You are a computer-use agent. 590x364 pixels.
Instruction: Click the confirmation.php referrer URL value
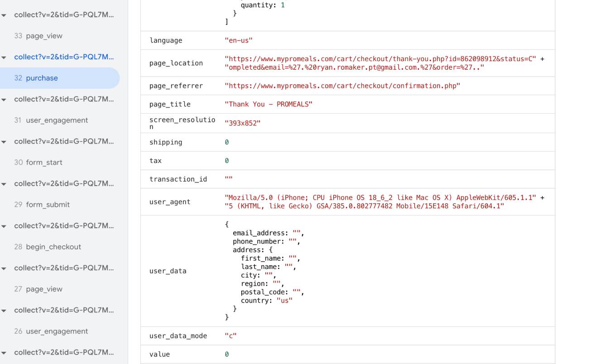pos(342,86)
